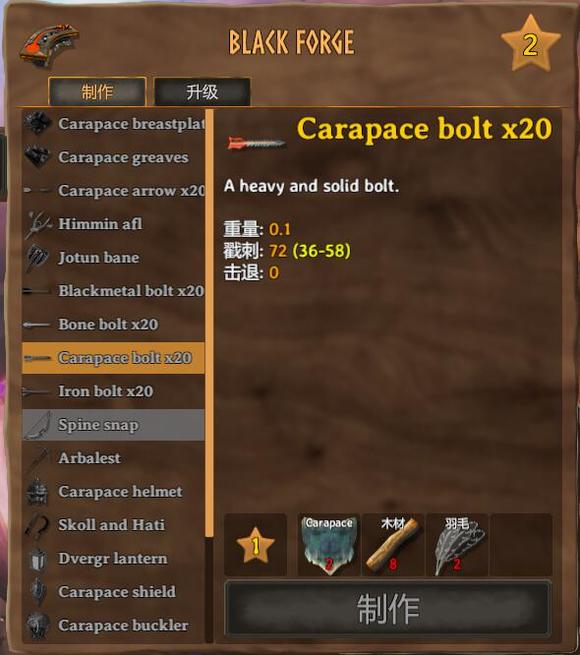Image resolution: width=580 pixels, height=655 pixels.
Task: Click the wood (木材) ingredient icon
Action: click(393, 545)
